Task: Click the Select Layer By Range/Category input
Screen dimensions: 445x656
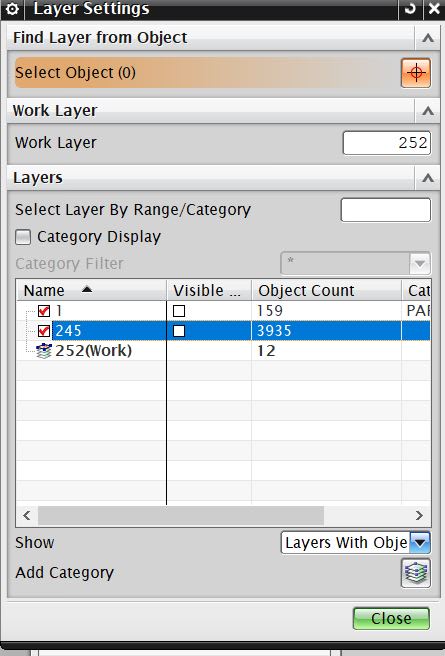Action: (386, 210)
